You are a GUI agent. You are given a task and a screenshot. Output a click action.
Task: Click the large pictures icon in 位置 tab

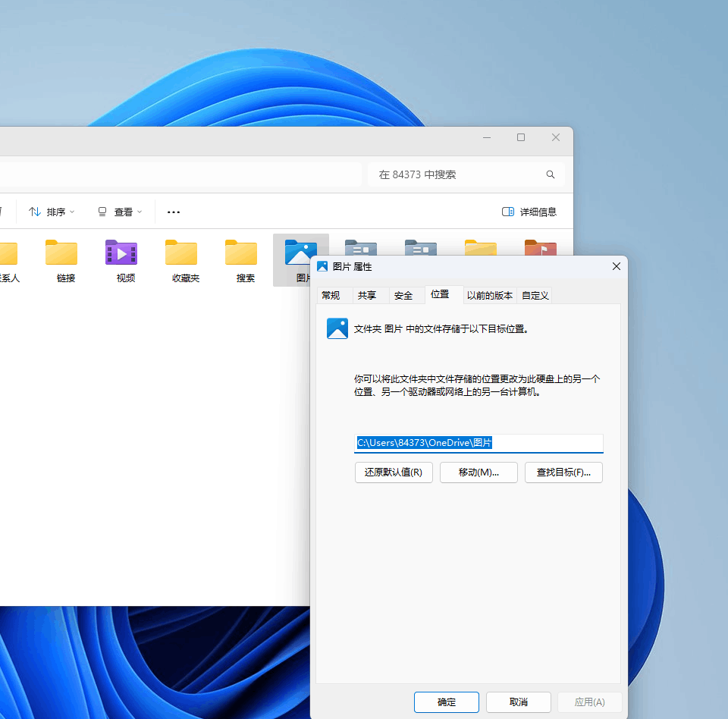tap(337, 328)
